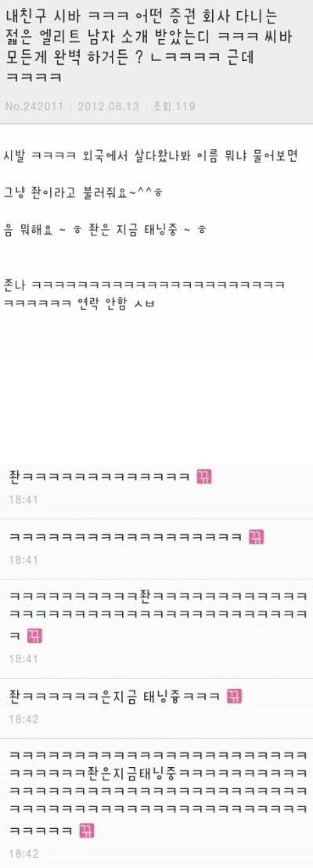Tap the 18:41 timestamp under the second comment

[23, 560]
